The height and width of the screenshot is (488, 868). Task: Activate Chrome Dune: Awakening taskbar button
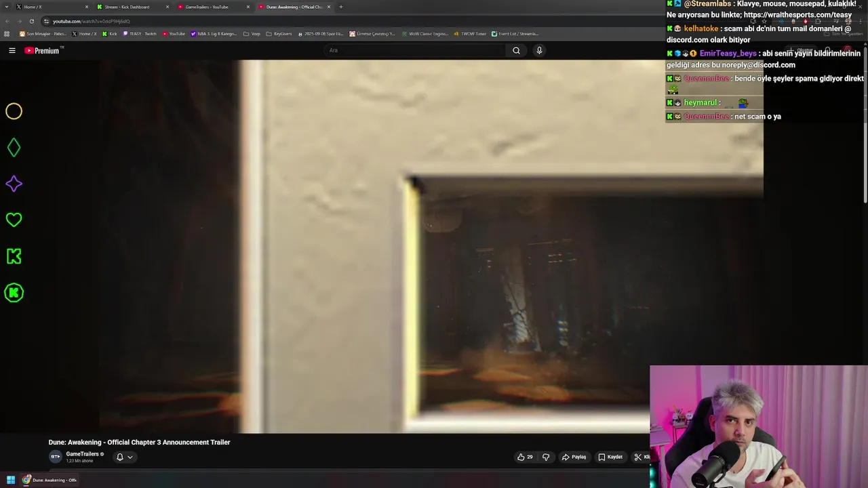(x=50, y=480)
